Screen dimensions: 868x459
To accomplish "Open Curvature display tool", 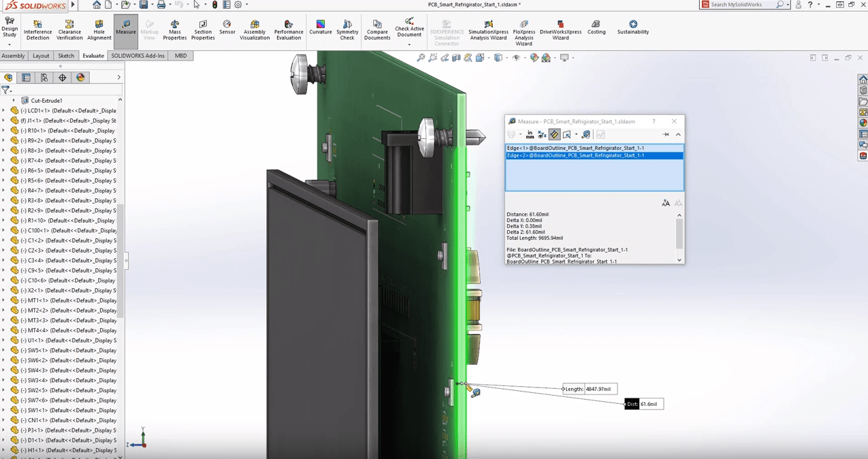I will (321, 27).
